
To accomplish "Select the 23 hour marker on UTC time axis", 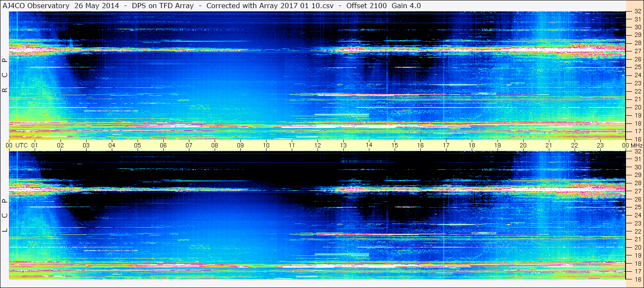I will click(x=600, y=145).
